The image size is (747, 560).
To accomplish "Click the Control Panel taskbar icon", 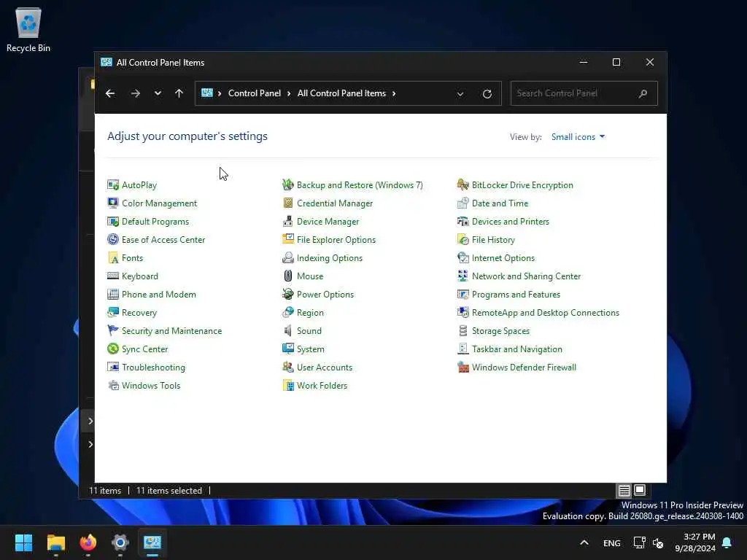I will pos(152,542).
